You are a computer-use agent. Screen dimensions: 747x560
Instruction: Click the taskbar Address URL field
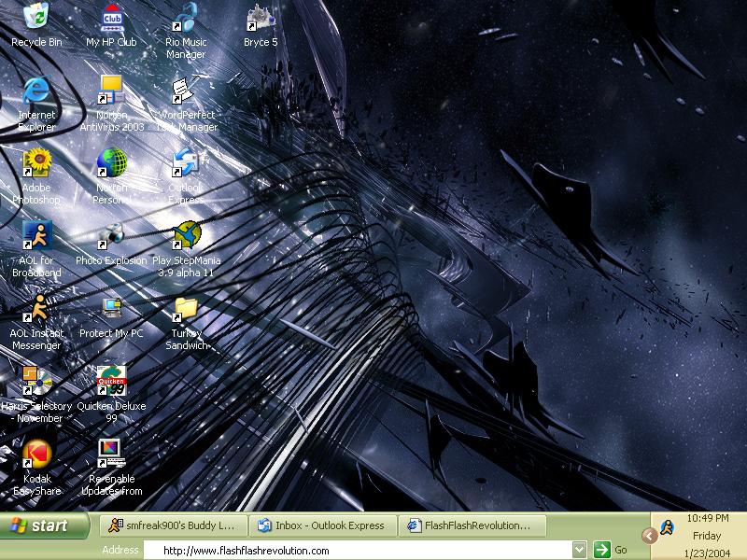(358, 551)
